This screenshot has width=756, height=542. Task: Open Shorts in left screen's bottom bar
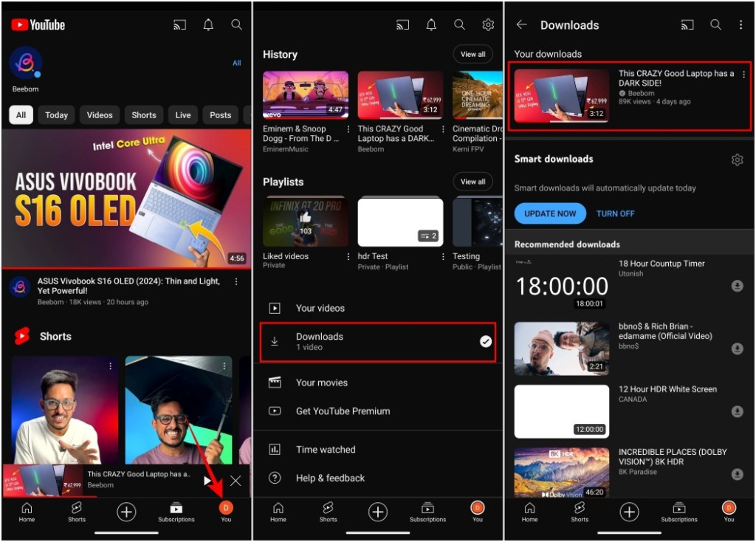77,512
